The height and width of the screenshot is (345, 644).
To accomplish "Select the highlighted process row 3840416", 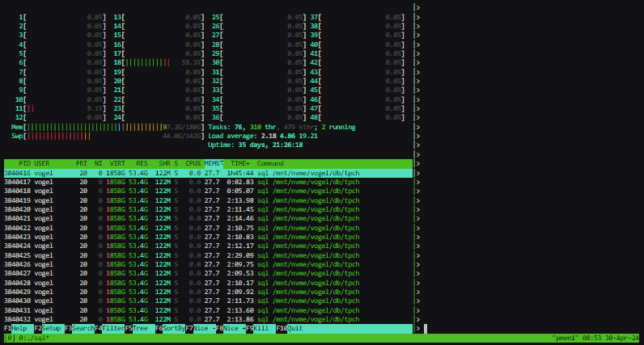I will (208, 173).
